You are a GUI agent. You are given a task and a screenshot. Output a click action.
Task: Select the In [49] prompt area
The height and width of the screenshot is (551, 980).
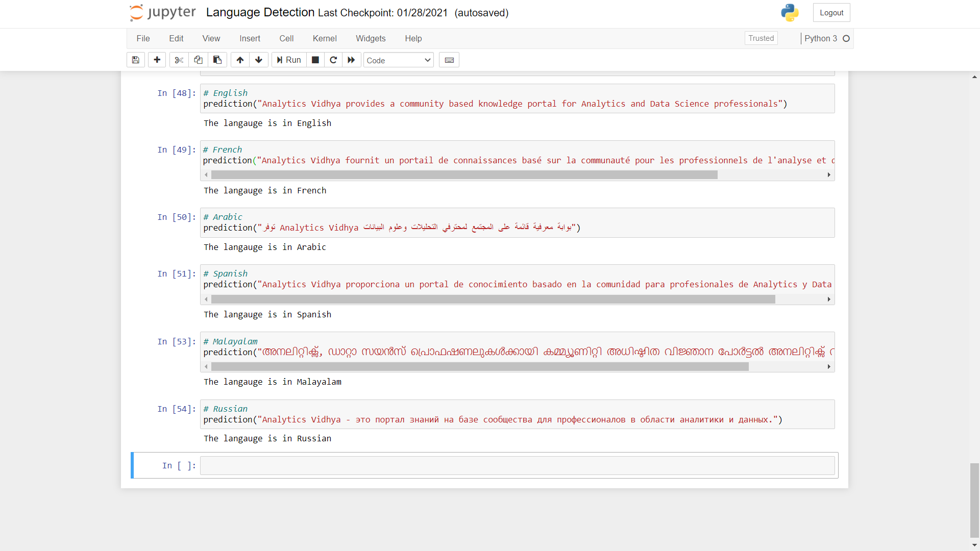click(177, 150)
